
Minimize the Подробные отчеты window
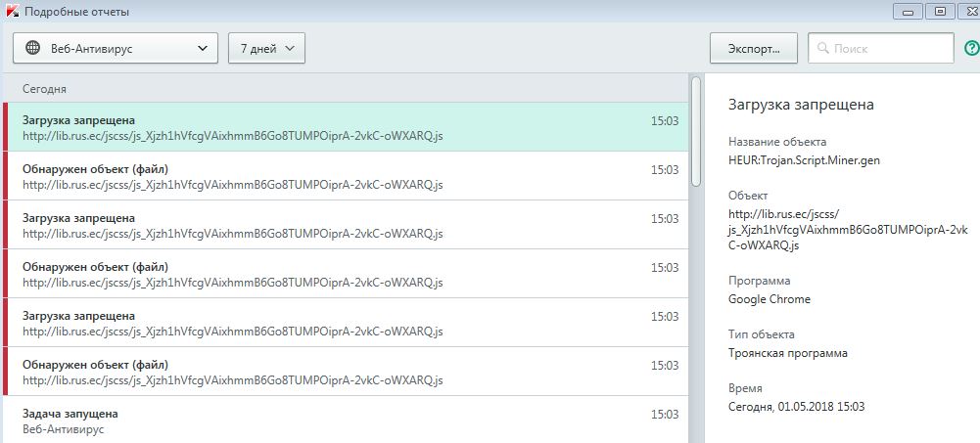(907, 11)
